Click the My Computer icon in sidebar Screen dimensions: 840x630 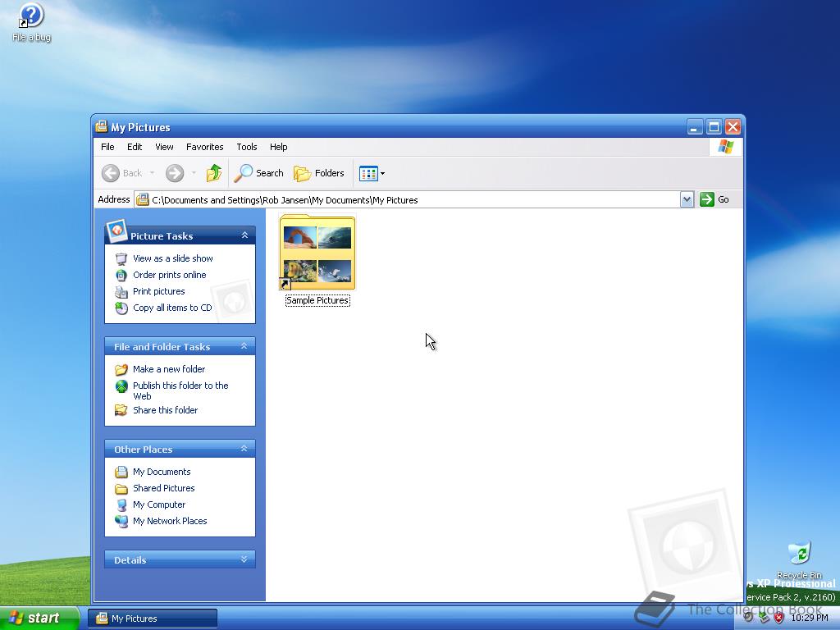(121, 505)
